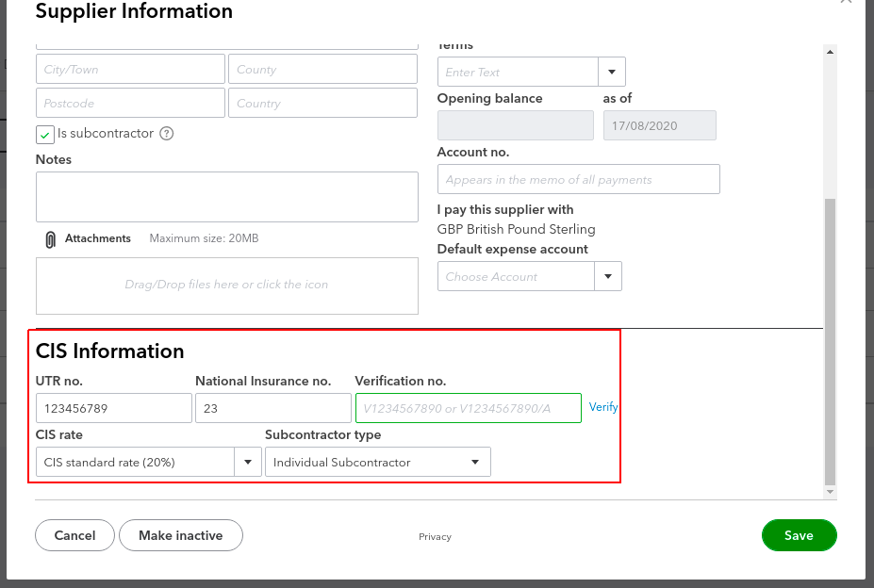Screen dimensions: 874x588
Task: Close the Supplier Information dialog
Action: [847, 4]
